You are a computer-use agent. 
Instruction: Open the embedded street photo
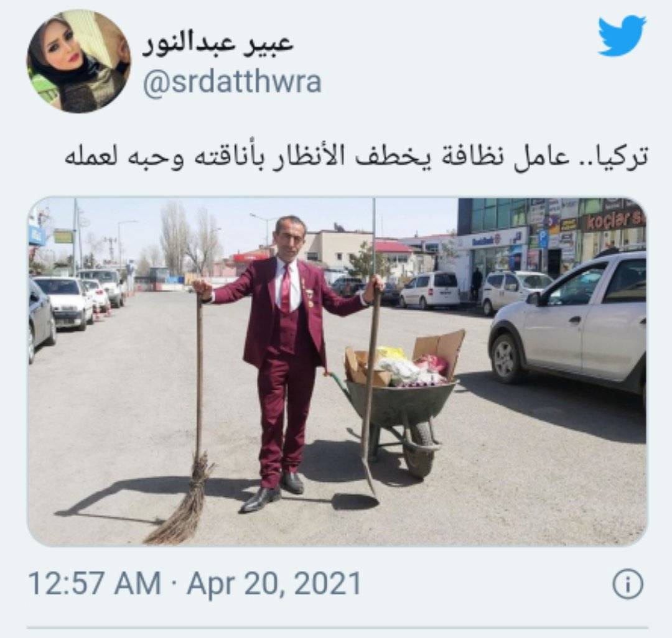[x=337, y=372]
